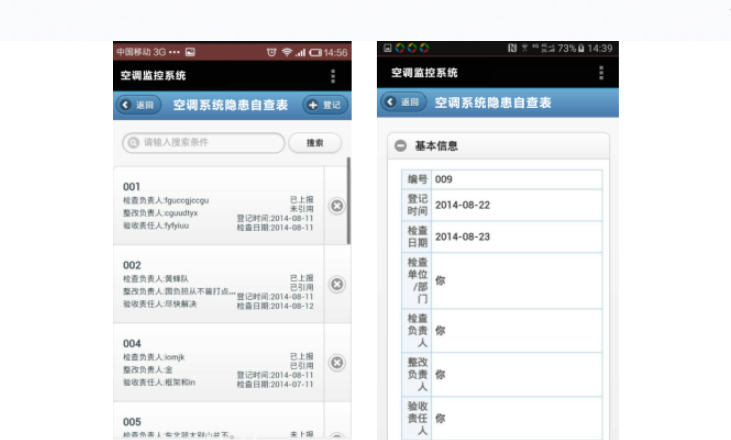Screen dimensions: 731x440
Task: Open list record 002
Action: click(x=218, y=284)
